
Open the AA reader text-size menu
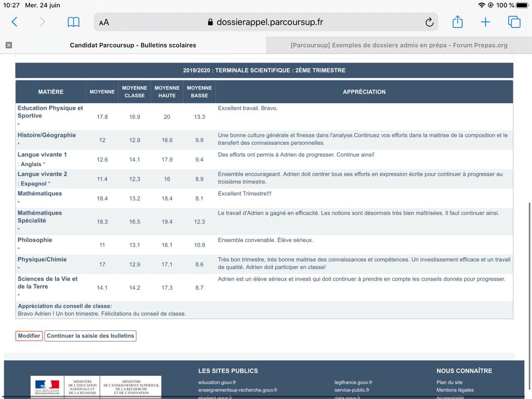tap(104, 22)
